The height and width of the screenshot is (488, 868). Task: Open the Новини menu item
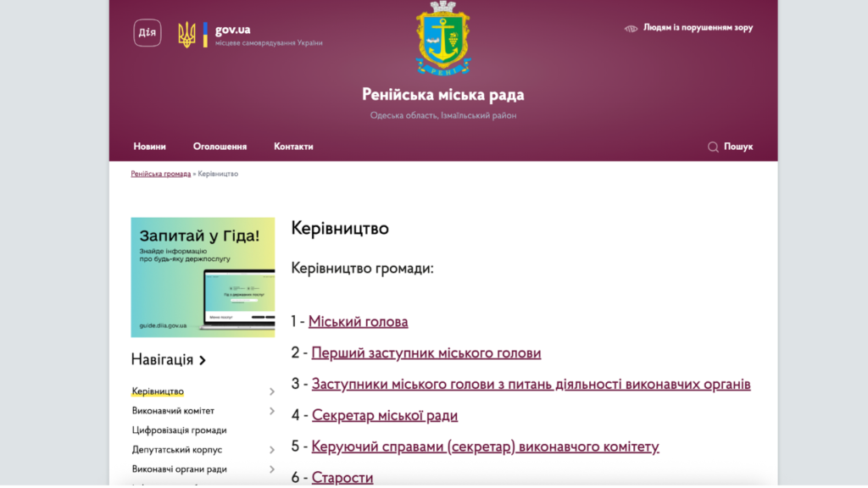click(x=149, y=147)
